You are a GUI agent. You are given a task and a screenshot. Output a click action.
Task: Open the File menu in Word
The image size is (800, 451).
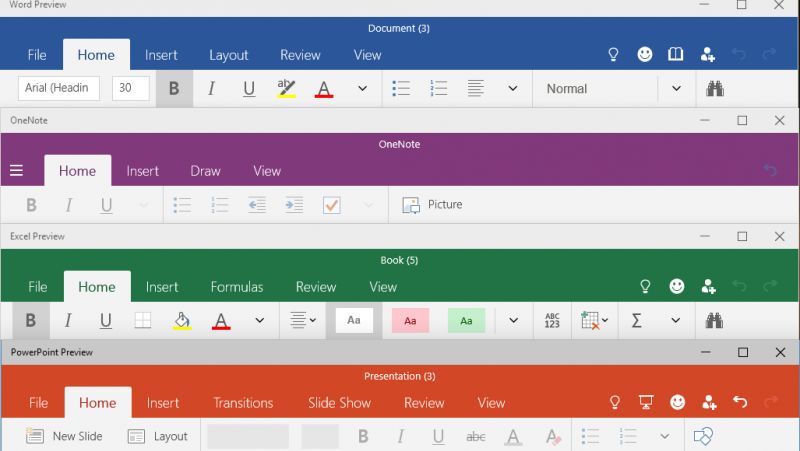pos(37,55)
